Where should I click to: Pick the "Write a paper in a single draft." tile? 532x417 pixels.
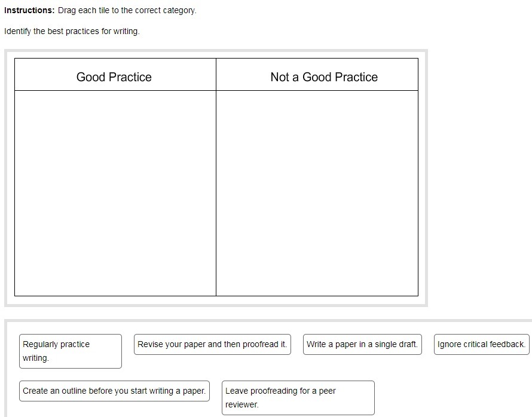click(x=362, y=345)
